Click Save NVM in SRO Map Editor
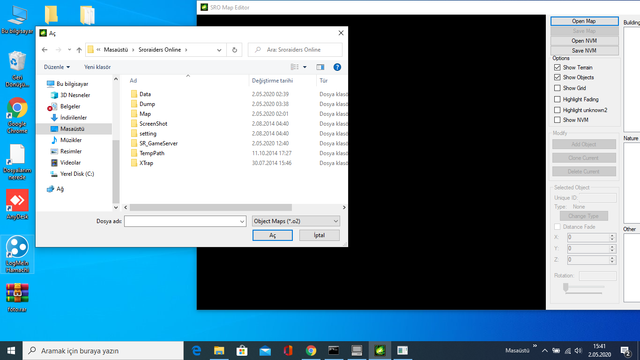This screenshot has height=360, width=640. tap(584, 51)
